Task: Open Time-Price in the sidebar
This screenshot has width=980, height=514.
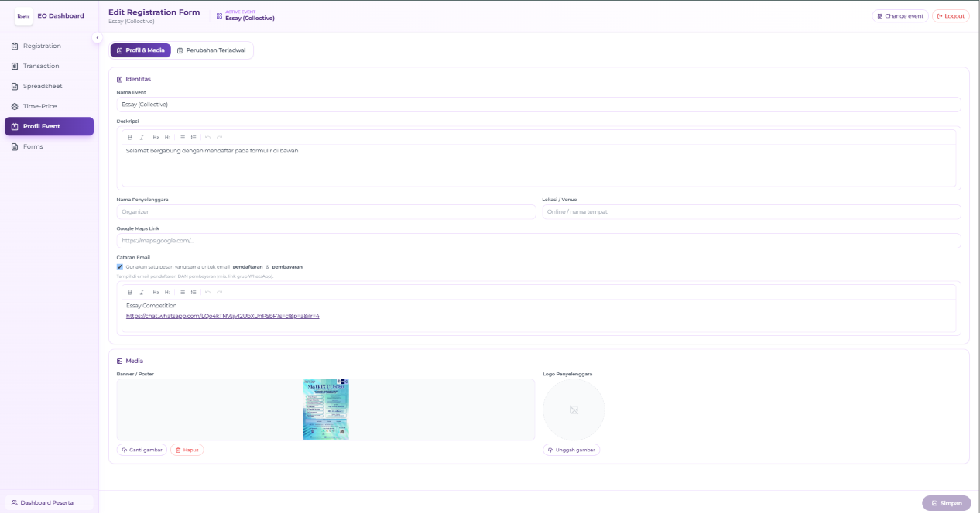Action: (x=49, y=106)
